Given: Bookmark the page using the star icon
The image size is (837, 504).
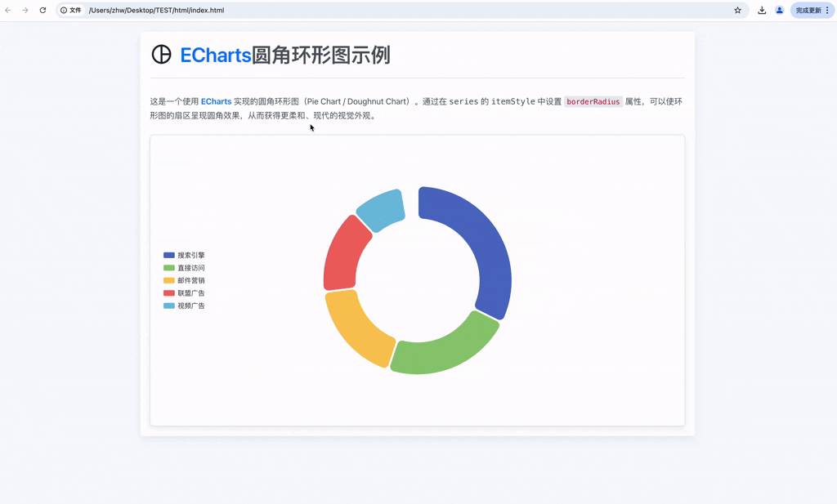Looking at the screenshot, I should click(x=736, y=10).
